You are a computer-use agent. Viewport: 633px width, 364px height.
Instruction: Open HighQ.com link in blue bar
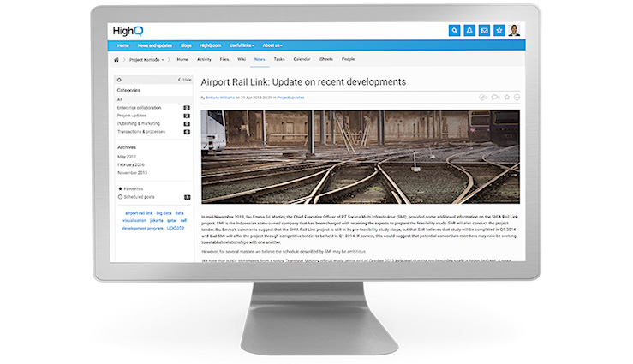point(211,45)
